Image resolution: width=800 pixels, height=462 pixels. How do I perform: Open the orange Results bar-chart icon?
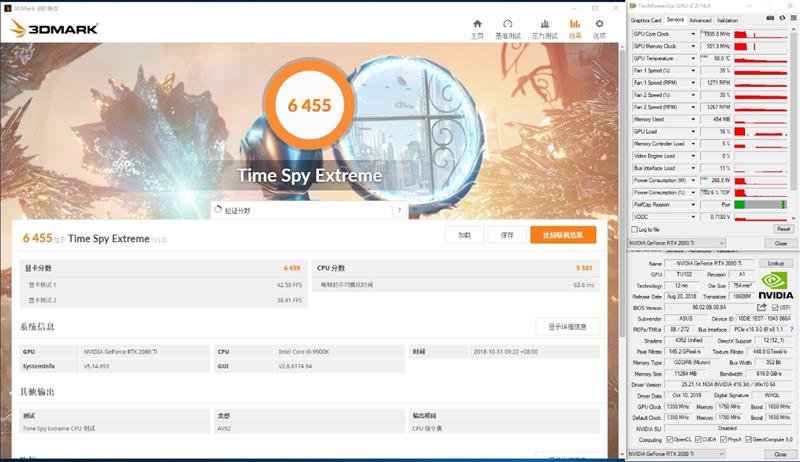(x=575, y=24)
